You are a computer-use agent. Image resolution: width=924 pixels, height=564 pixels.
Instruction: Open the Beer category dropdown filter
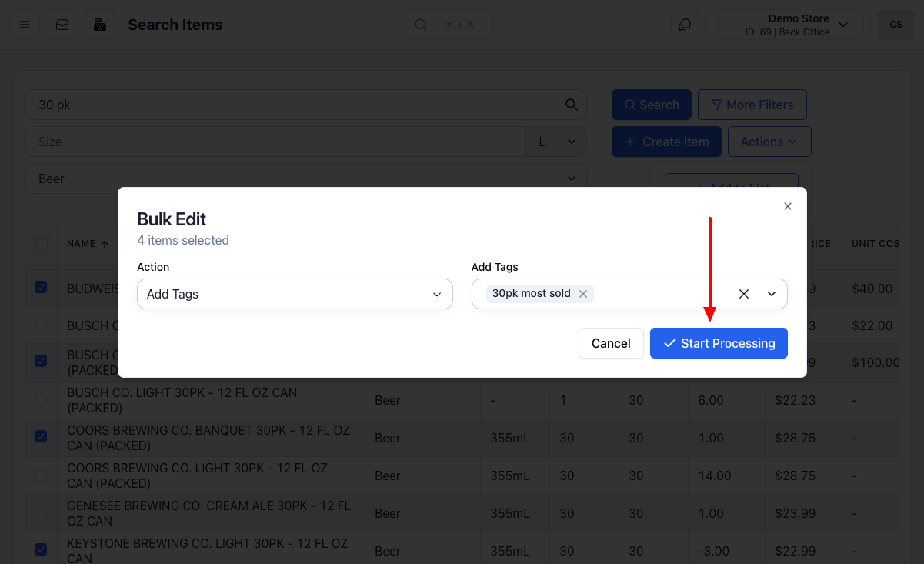[306, 179]
